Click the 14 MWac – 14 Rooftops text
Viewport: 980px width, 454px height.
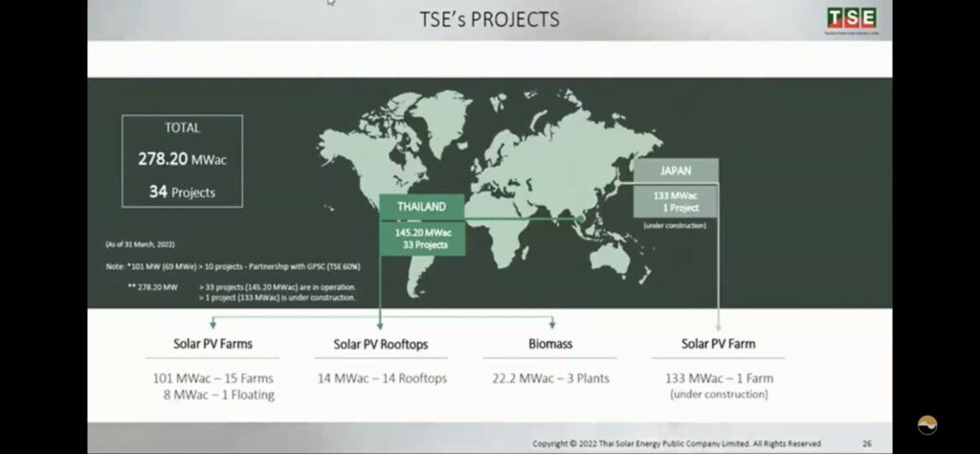tap(382, 378)
